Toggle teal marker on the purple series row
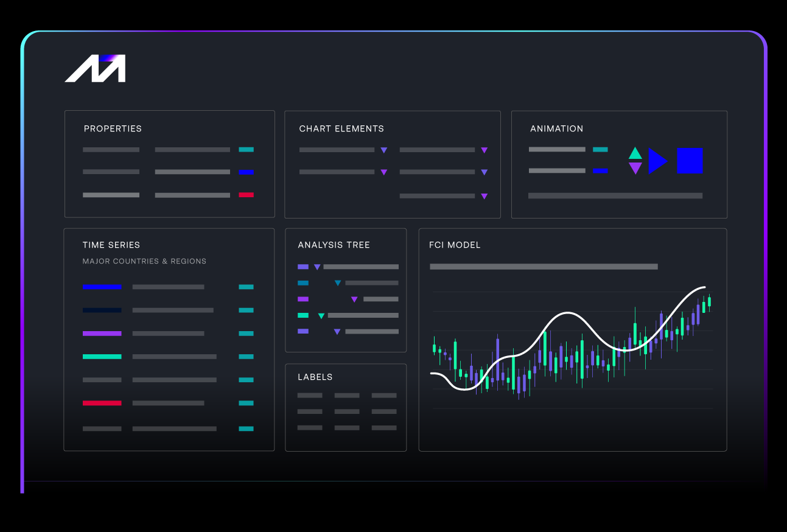Screen dimensions: 787x532 246,334
